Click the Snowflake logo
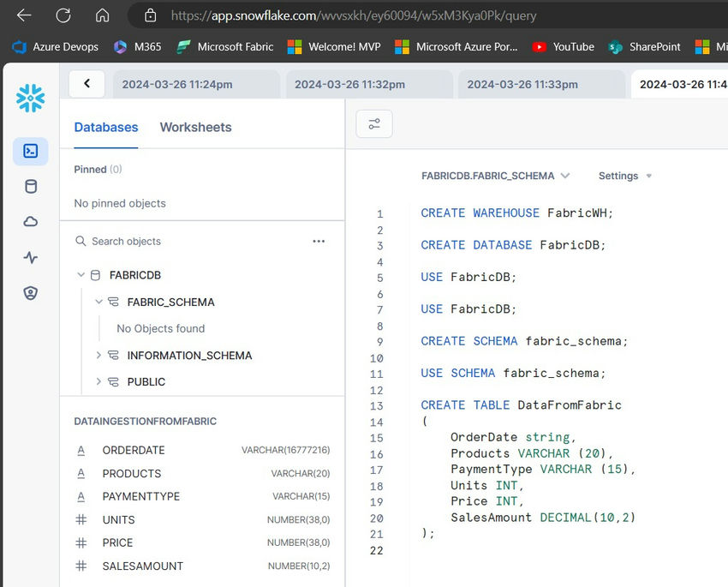The width and height of the screenshot is (728, 587). click(31, 98)
